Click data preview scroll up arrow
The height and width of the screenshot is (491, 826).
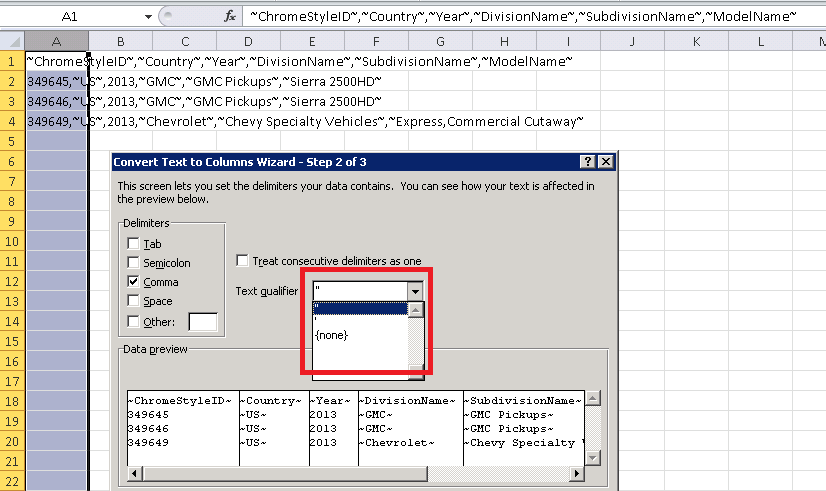click(593, 398)
